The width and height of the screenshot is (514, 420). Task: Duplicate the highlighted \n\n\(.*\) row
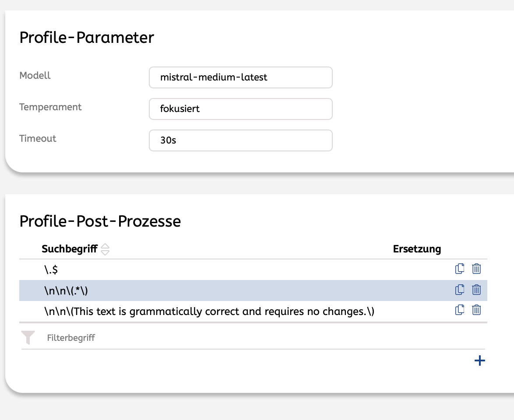(x=460, y=290)
